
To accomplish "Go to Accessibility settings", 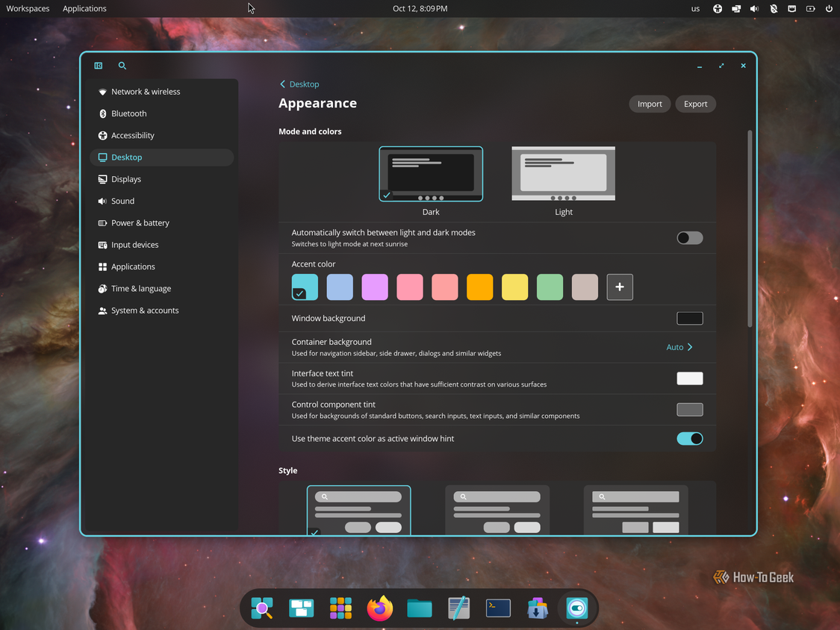I will (x=162, y=136).
